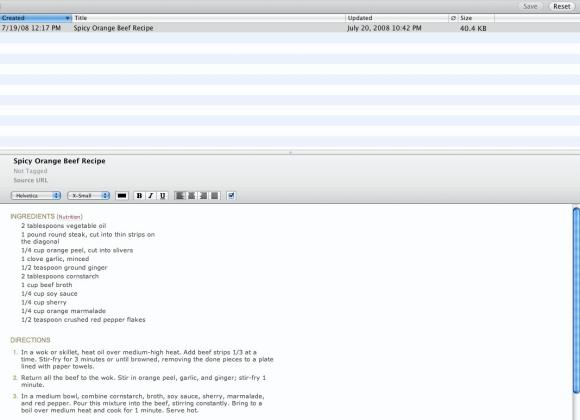This screenshot has height=420, width=580.
Task: Justify the note text
Action: pos(215,196)
